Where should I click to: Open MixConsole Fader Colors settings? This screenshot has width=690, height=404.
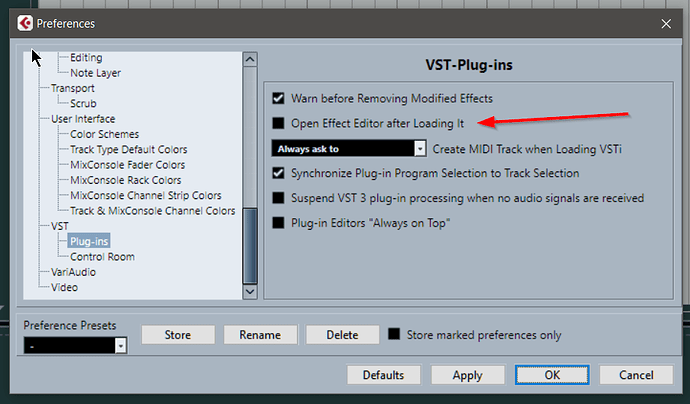(127, 164)
